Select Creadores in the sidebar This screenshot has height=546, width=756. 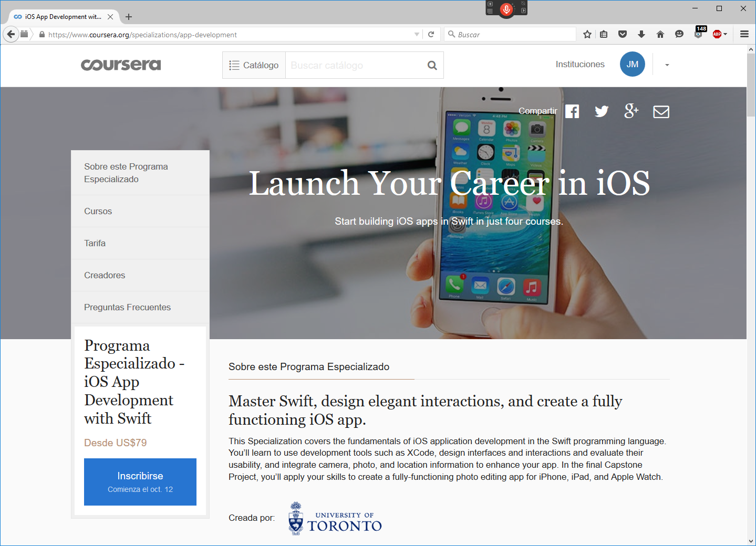pos(140,275)
